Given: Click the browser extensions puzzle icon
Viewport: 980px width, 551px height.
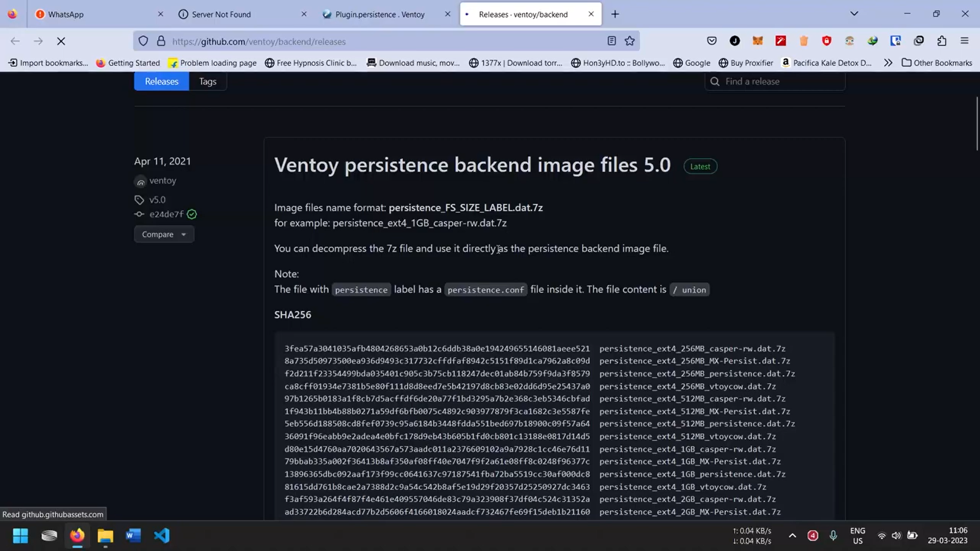Looking at the screenshot, I should pos(942,41).
